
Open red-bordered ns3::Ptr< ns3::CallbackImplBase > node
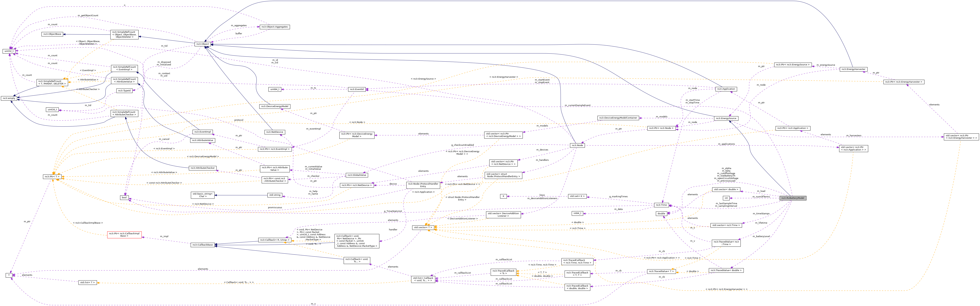coord(124,235)
